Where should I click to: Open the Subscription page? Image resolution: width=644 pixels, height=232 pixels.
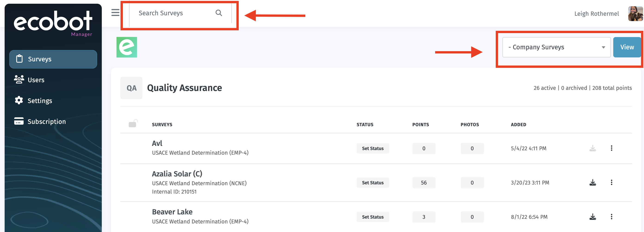click(46, 121)
